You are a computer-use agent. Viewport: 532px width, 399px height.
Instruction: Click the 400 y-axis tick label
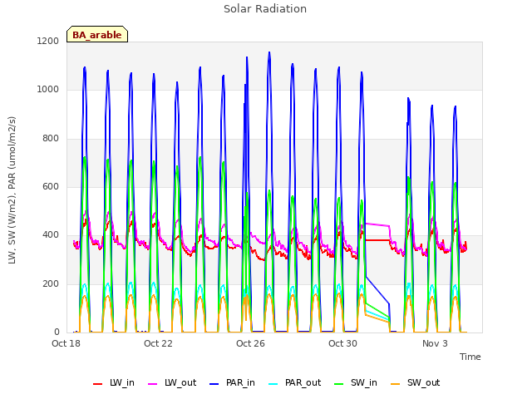point(51,235)
